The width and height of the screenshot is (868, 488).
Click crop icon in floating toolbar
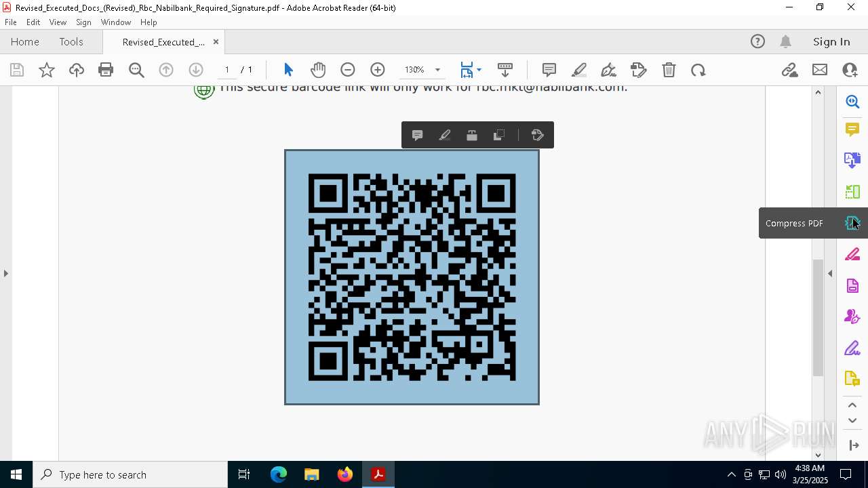(499, 135)
